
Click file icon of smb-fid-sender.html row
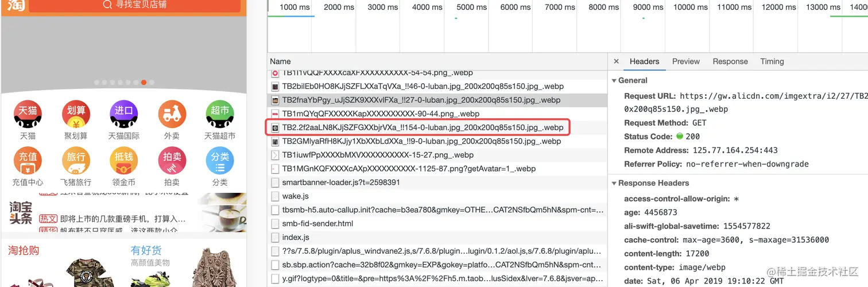(x=276, y=224)
